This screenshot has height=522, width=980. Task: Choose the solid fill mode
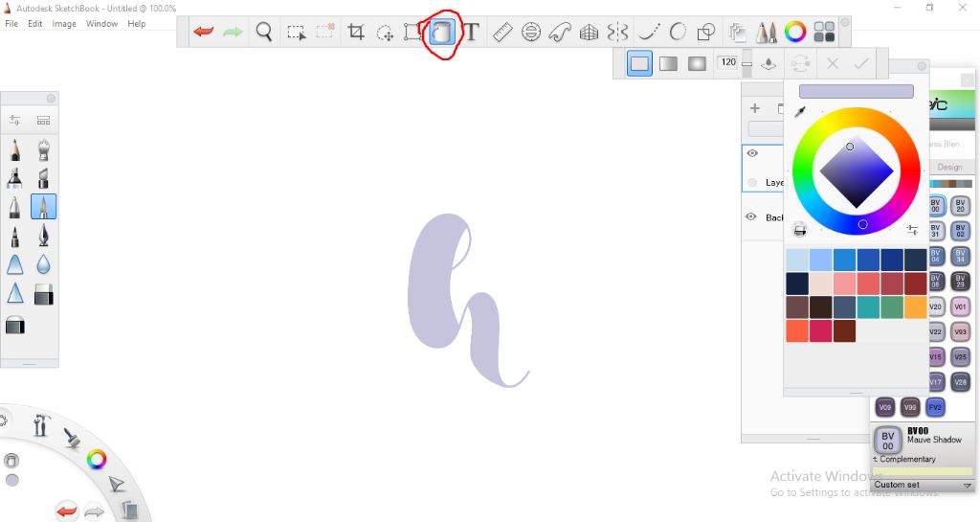(639, 63)
